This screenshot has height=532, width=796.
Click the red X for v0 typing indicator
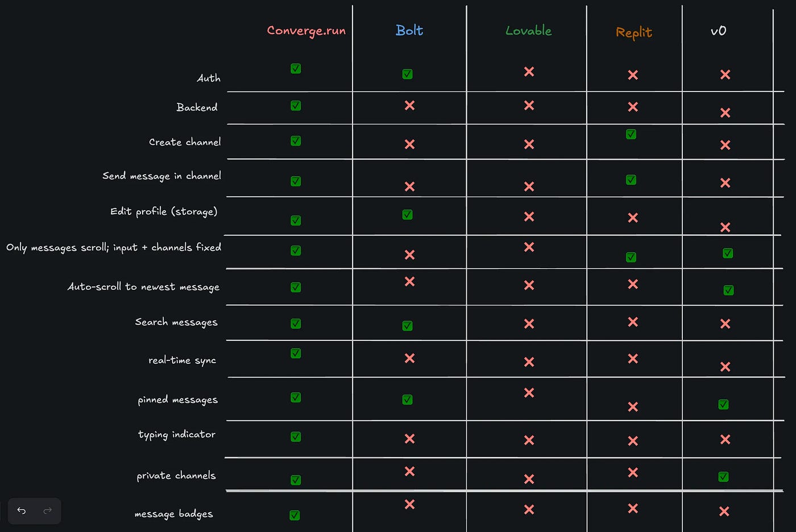[x=725, y=439]
